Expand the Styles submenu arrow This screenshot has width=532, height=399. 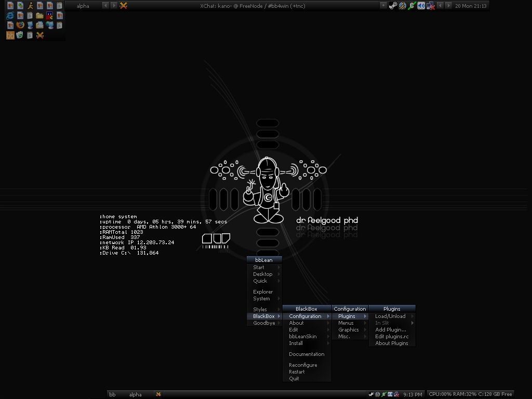click(279, 310)
